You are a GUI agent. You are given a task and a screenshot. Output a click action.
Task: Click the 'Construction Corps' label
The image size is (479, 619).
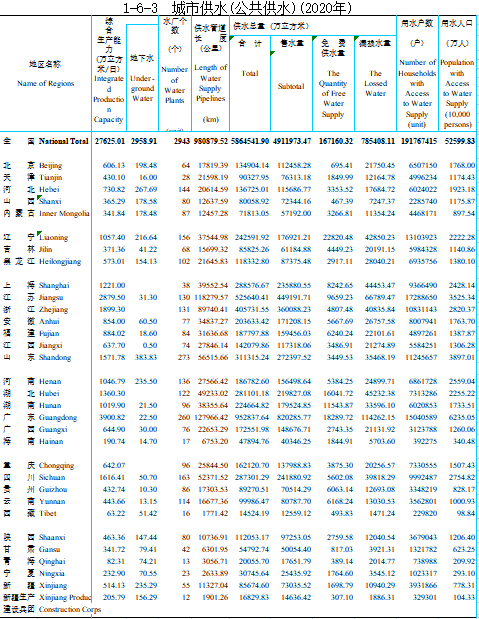click(x=70, y=609)
